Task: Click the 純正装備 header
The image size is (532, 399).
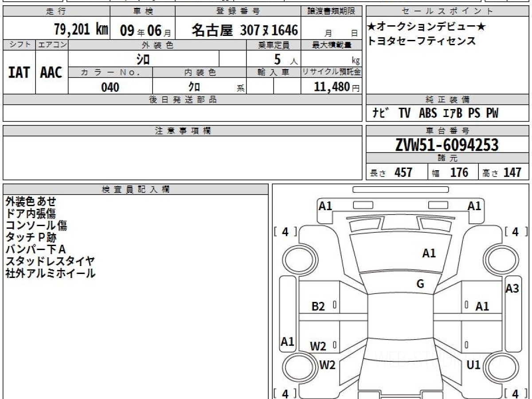Action: click(447, 100)
